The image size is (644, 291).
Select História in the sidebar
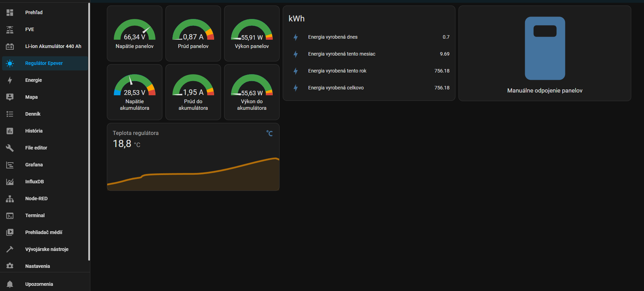coord(34,131)
